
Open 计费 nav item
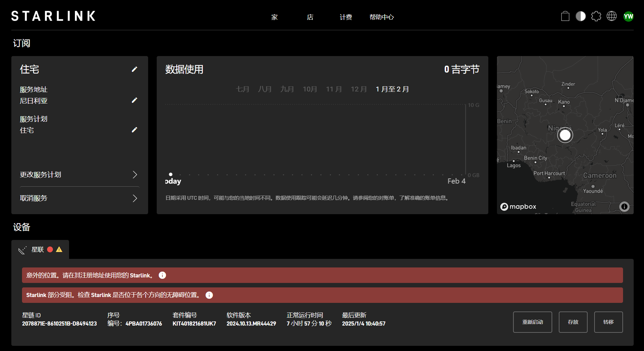(x=346, y=17)
